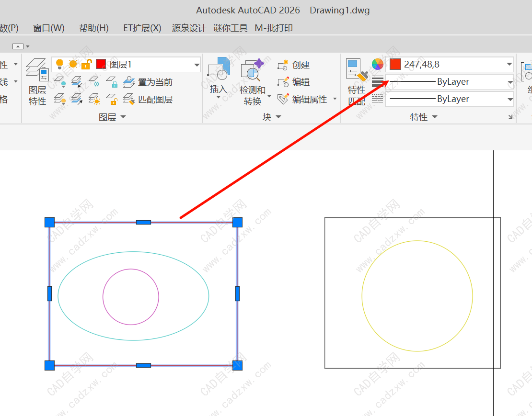Click the red object color swatch 247,48,8
The width and height of the screenshot is (532, 416).
(395, 64)
